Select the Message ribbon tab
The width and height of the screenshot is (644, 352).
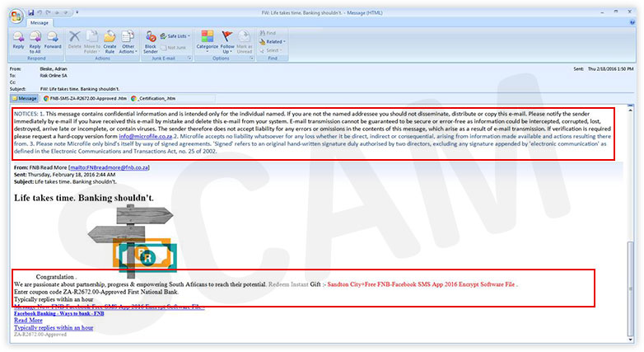tap(39, 22)
